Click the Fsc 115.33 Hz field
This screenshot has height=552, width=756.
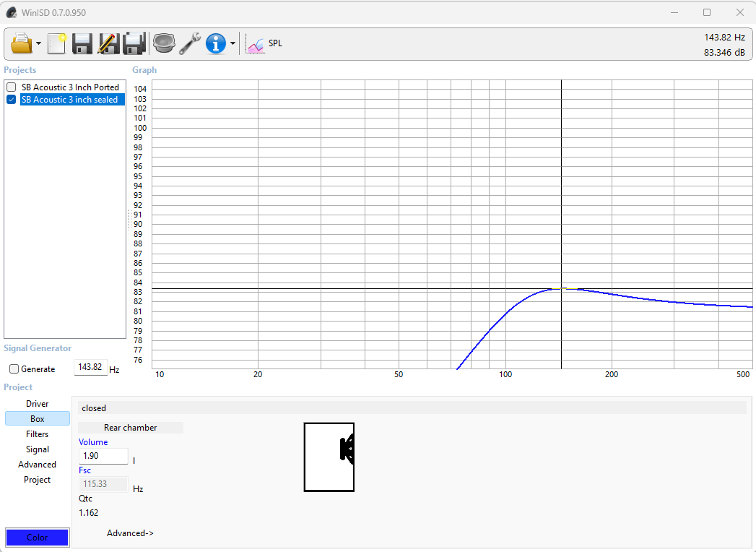103,484
